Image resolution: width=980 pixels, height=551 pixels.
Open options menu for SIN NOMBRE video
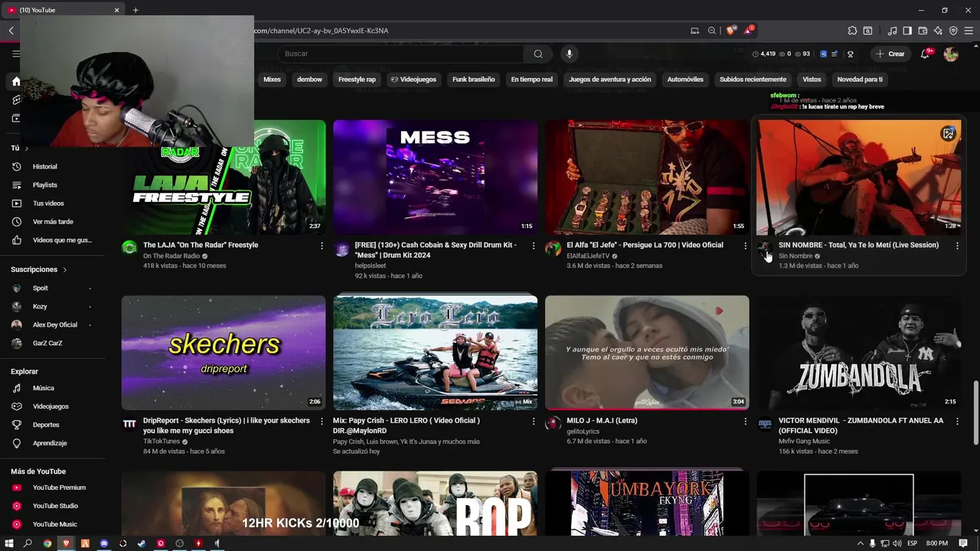tap(957, 246)
